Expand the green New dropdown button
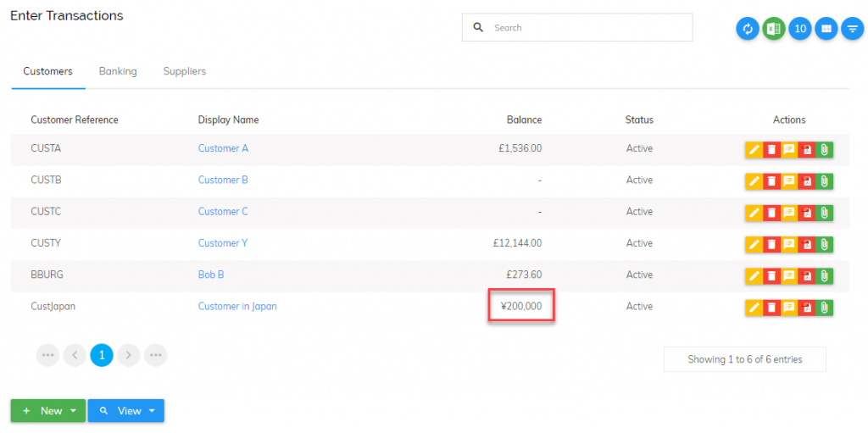This screenshot has height=433, width=868. coord(48,411)
